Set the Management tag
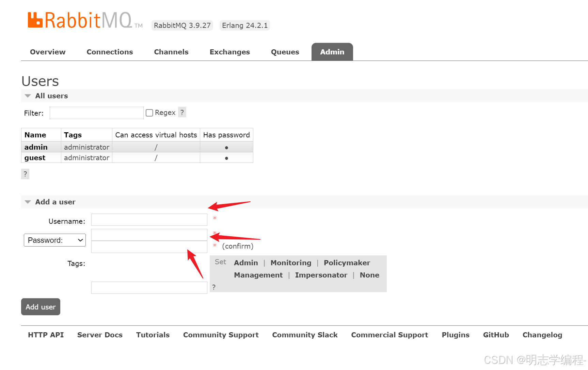 point(258,275)
